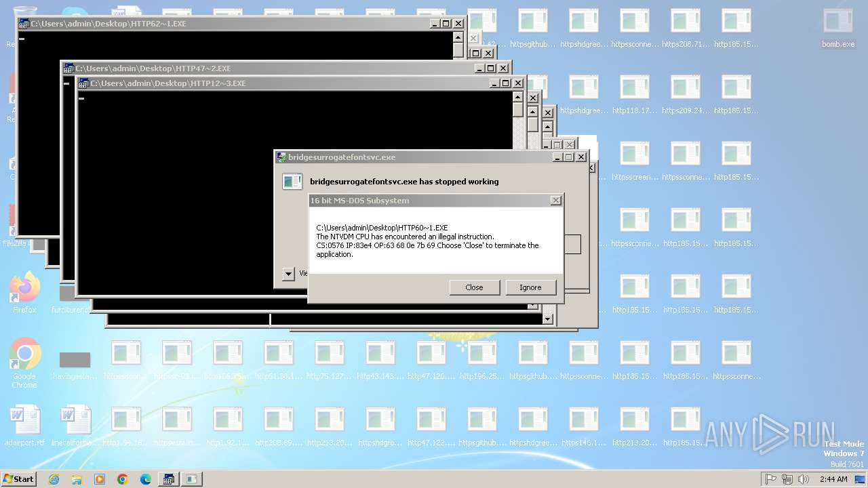Open the HTTP47~2.EXE console window system menu icon
Image resolution: width=868 pixels, height=488 pixels.
coord(68,68)
